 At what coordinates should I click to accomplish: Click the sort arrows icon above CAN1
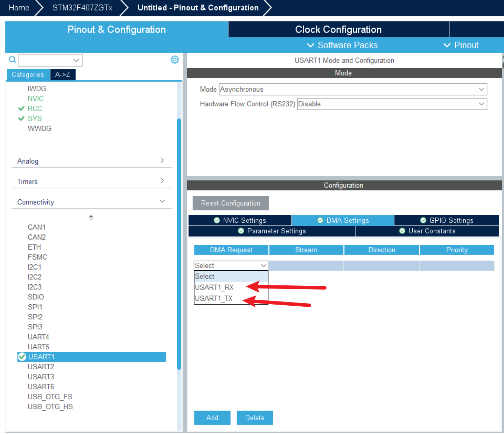(91, 218)
